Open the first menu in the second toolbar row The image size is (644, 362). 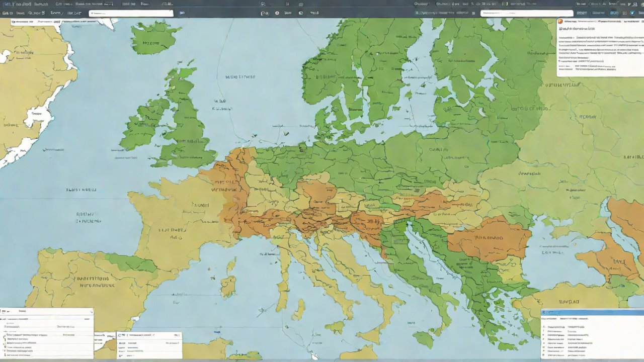(x=6, y=13)
